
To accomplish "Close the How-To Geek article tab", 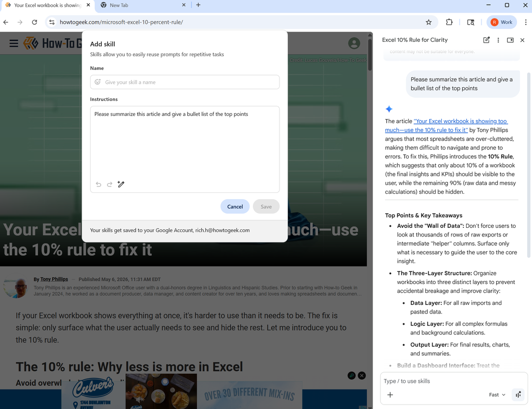I will tap(88, 5).
